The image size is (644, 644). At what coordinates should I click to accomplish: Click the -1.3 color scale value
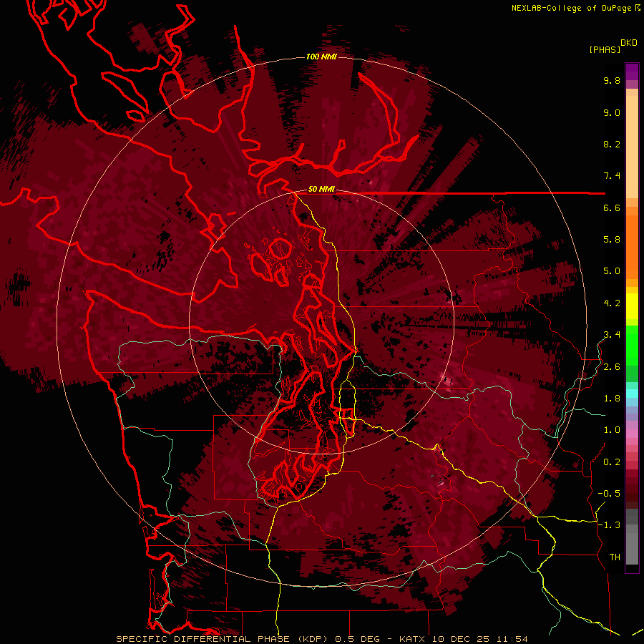[609, 525]
